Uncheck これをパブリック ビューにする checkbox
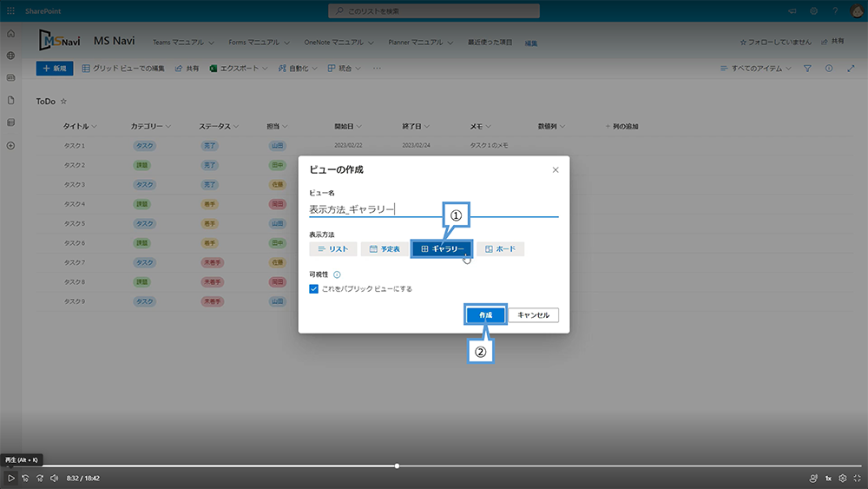Screen dimensions: 868x489 coord(314,289)
